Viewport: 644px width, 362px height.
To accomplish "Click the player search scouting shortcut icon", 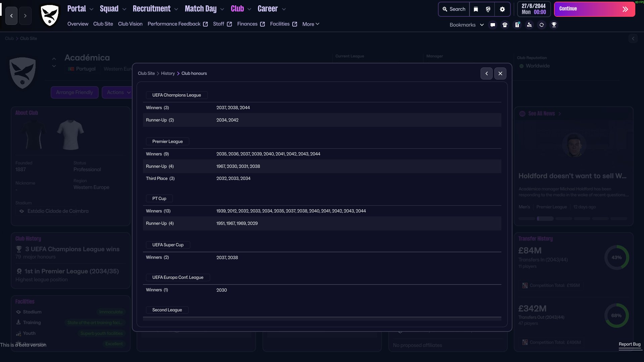I will pyautogui.click(x=529, y=25).
